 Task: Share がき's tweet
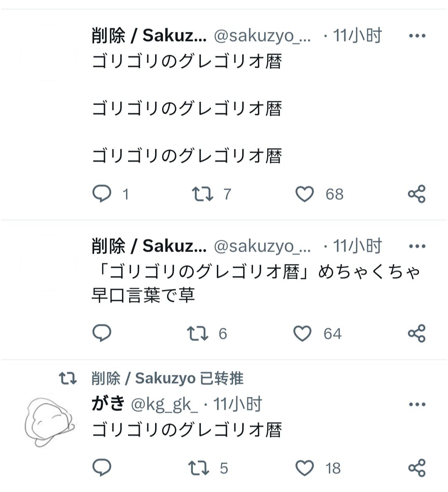(416, 468)
